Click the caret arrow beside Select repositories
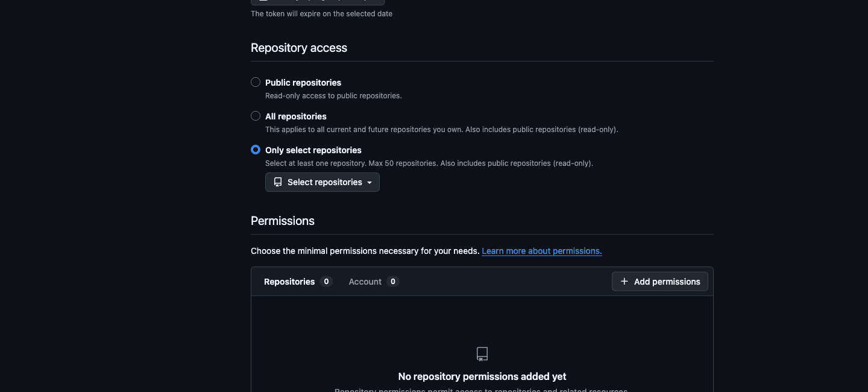This screenshot has width=868, height=392. [370, 183]
